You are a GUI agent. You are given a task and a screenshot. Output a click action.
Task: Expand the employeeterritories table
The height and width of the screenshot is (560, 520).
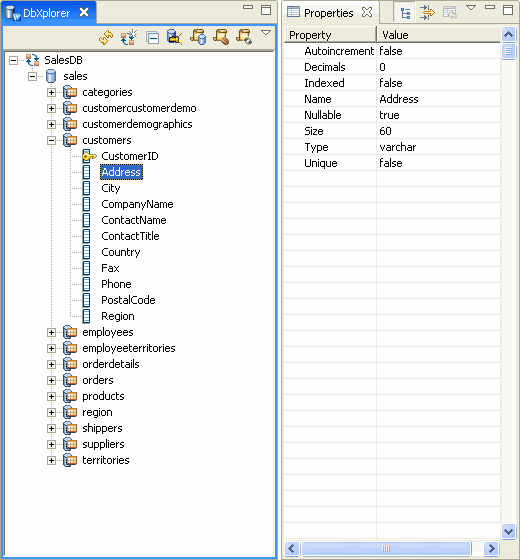coord(51,349)
